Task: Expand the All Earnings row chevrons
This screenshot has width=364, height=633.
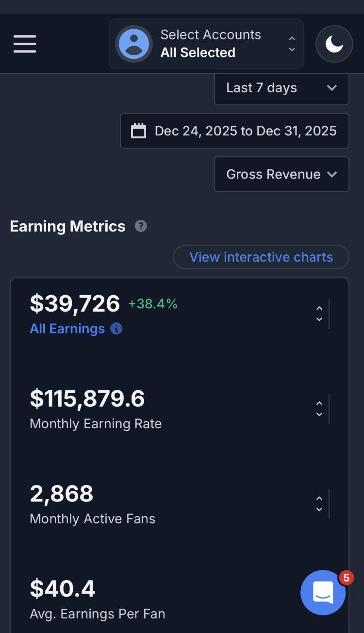Action: 319,314
